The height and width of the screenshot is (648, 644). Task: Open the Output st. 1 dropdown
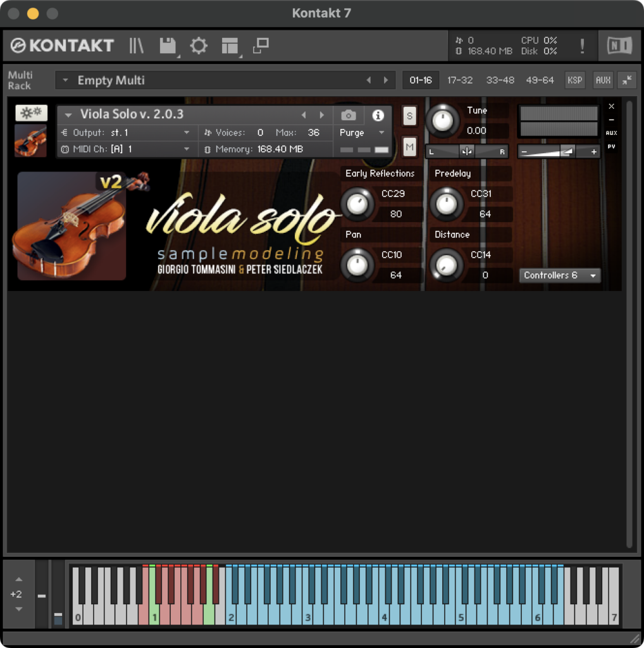187,133
